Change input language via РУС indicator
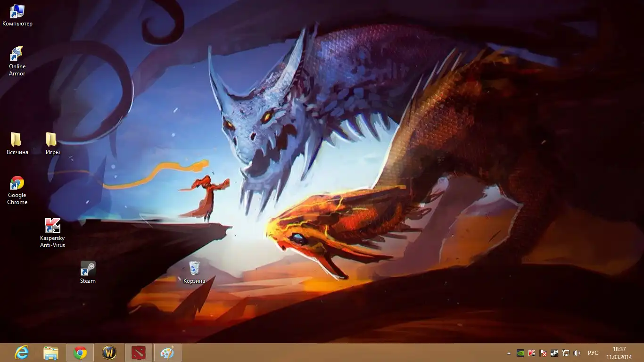This screenshot has width=644, height=362. pos(593,353)
